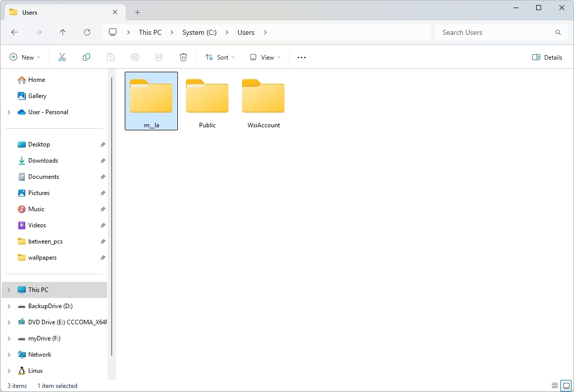Click the PC monitor icon in address bar
The height and width of the screenshot is (392, 574).
click(113, 32)
